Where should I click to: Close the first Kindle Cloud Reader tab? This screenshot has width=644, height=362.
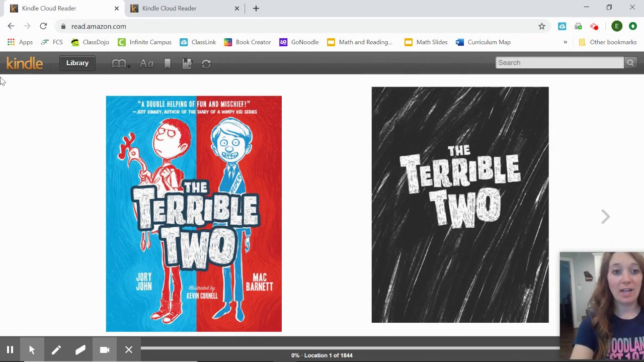117,8
